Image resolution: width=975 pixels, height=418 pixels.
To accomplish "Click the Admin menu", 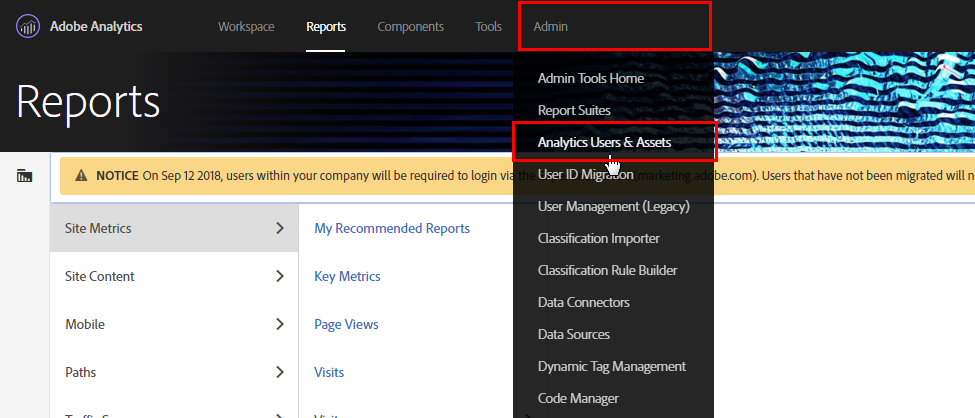I will [x=550, y=27].
